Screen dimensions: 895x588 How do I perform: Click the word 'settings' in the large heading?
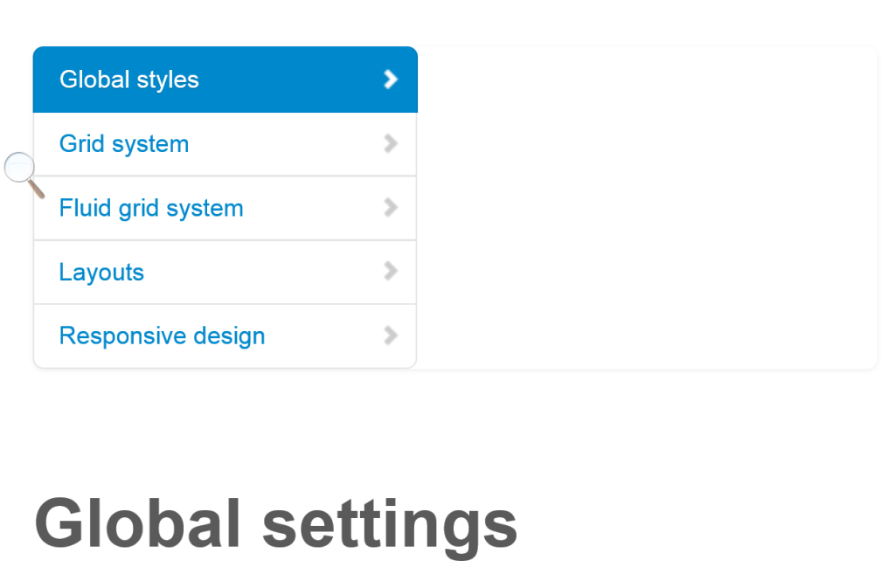[390, 522]
